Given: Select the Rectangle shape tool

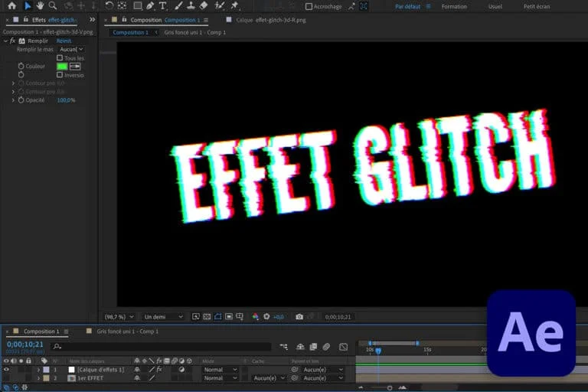Looking at the screenshot, I should (x=138, y=5).
